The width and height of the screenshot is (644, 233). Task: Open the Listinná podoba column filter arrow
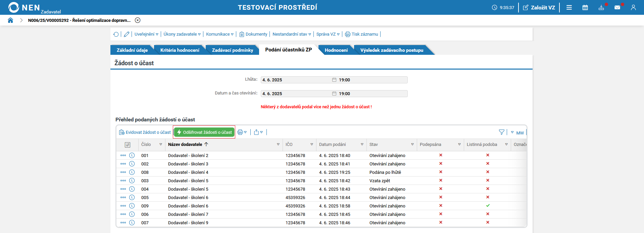pyautogui.click(x=506, y=145)
